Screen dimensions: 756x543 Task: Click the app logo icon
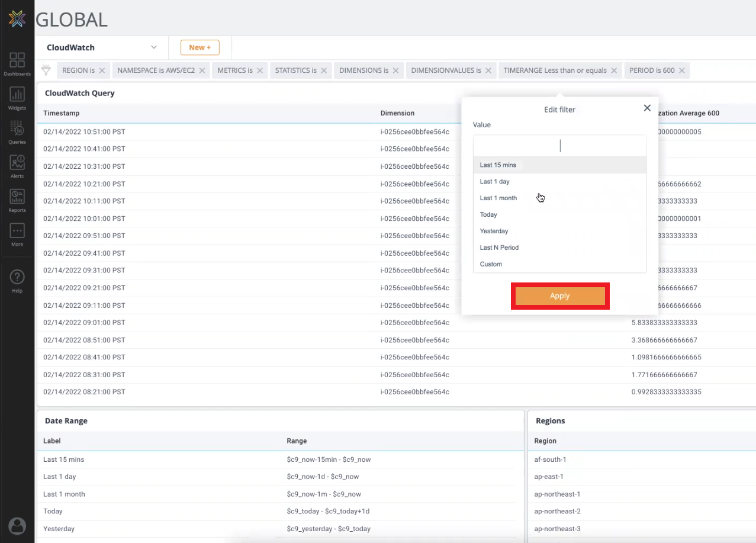17,19
